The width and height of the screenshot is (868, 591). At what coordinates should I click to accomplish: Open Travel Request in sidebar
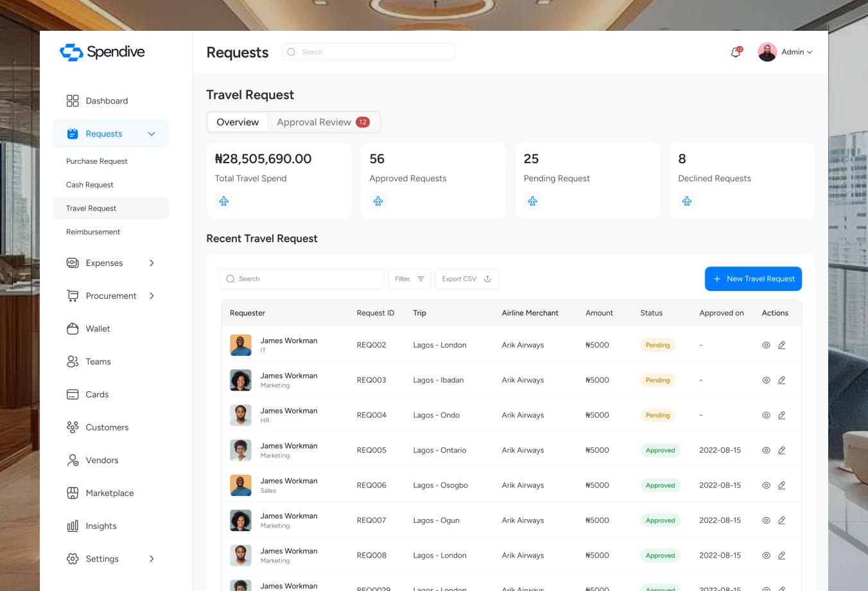[111, 208]
